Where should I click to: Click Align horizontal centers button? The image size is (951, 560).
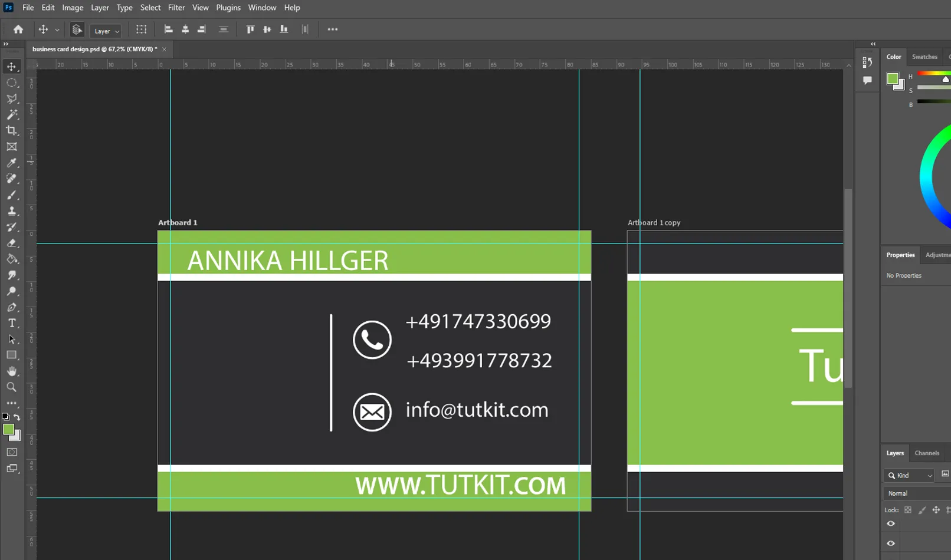point(185,29)
